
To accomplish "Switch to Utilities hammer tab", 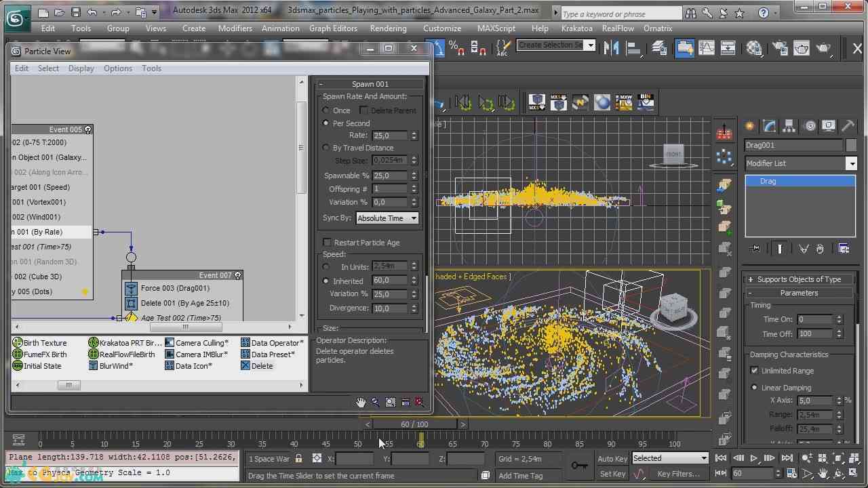I will click(848, 126).
